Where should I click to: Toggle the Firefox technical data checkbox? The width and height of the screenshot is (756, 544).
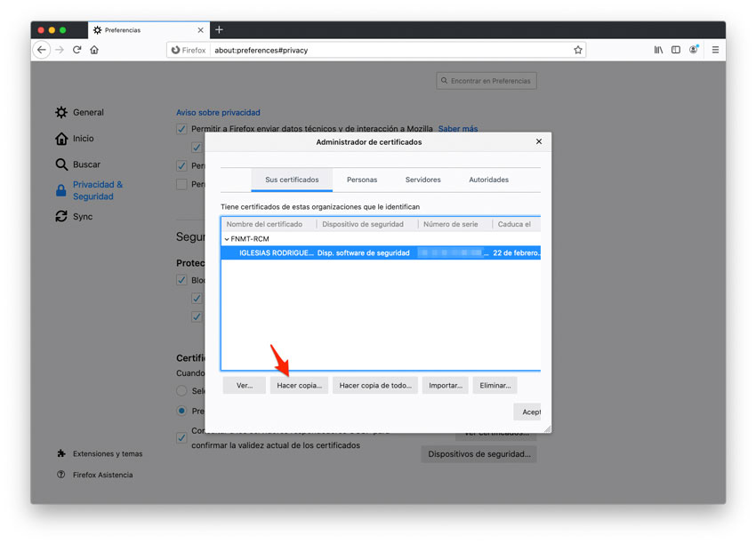pyautogui.click(x=181, y=129)
